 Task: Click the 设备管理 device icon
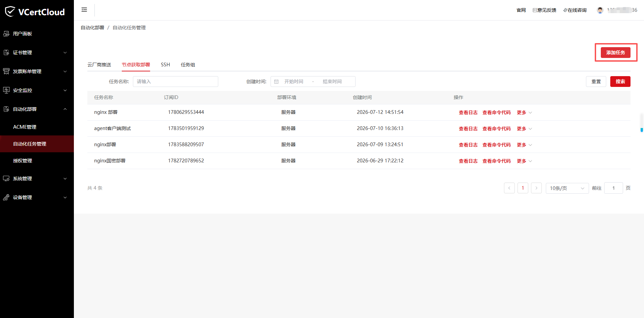[6, 197]
